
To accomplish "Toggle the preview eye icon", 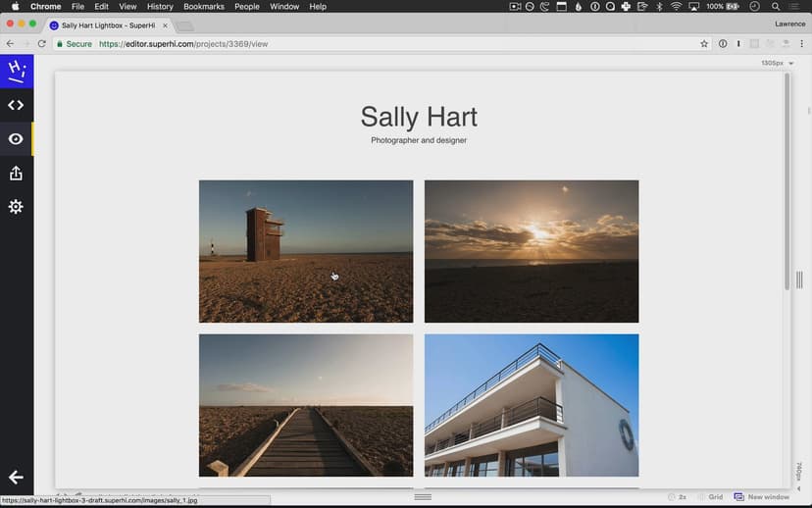I will [16, 139].
